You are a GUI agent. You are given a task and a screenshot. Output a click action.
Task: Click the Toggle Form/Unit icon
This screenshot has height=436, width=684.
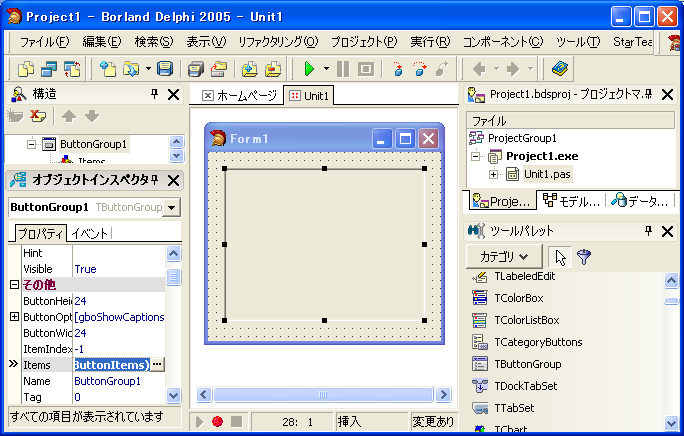click(x=72, y=69)
